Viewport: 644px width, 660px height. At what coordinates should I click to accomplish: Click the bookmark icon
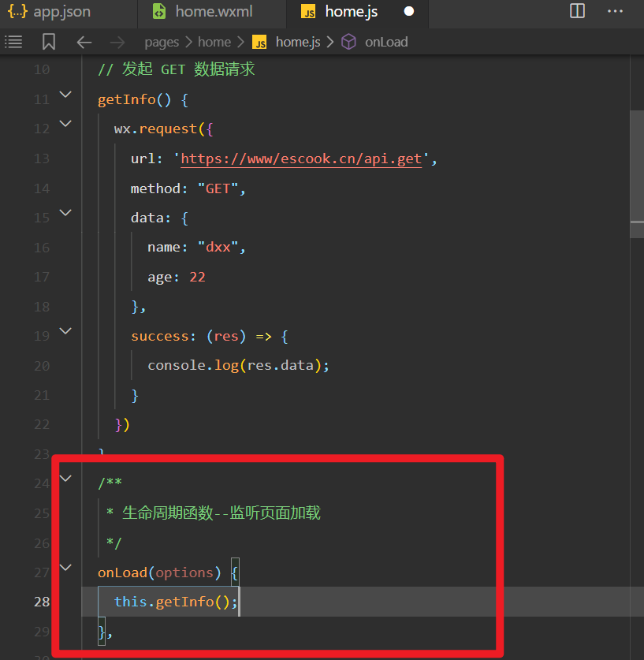[x=49, y=42]
